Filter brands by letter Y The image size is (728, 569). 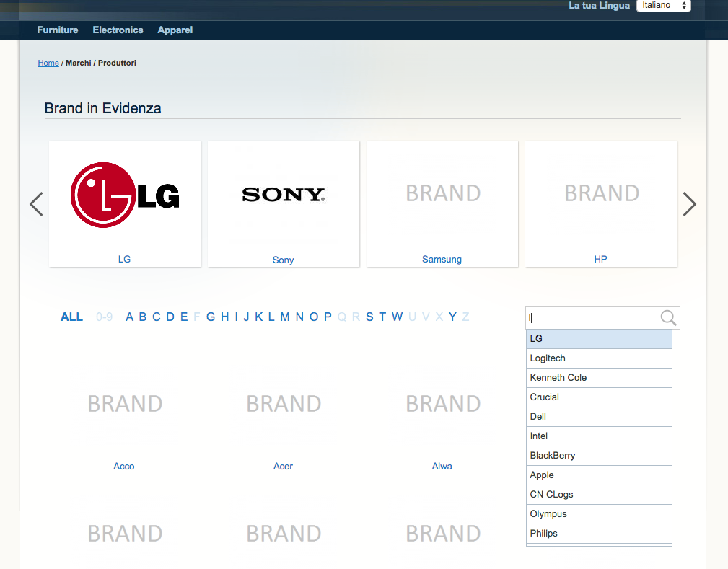(452, 317)
